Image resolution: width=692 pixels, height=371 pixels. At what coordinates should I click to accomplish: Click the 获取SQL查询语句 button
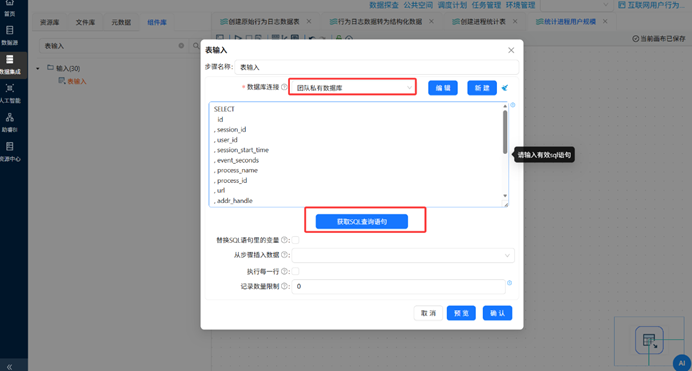pyautogui.click(x=362, y=221)
